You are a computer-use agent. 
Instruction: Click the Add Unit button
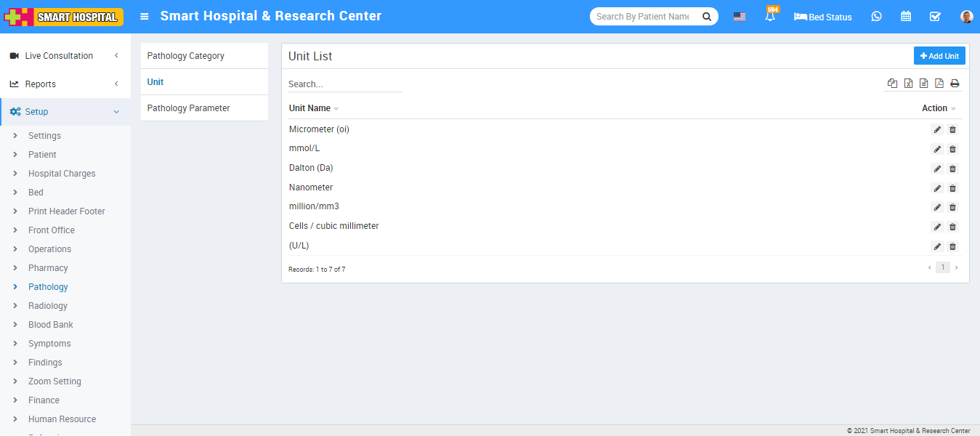click(939, 56)
